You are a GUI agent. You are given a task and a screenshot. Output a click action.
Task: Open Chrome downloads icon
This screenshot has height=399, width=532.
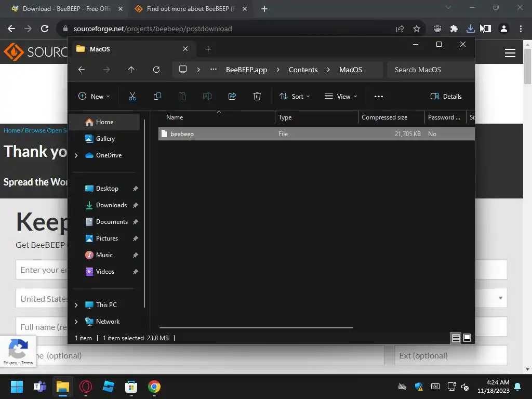[x=470, y=29]
